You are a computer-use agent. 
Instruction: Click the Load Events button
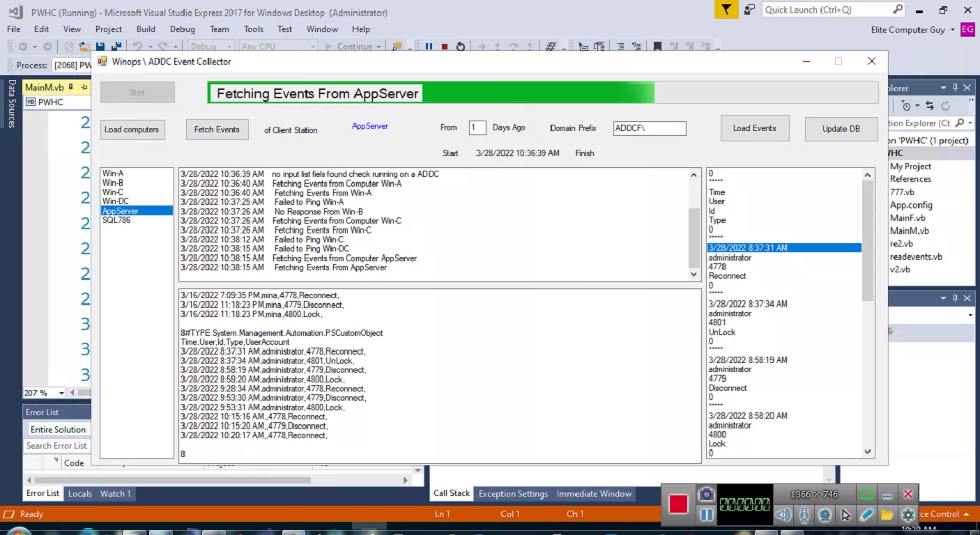click(754, 128)
